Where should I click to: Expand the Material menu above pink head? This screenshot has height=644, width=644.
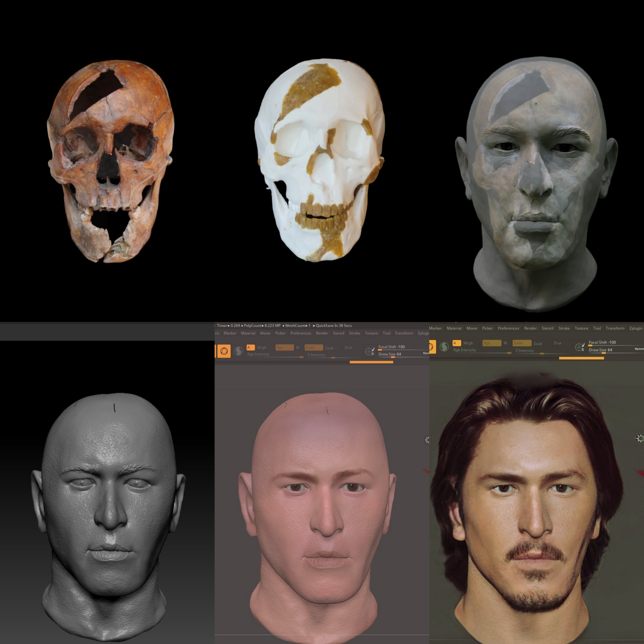coord(248,333)
